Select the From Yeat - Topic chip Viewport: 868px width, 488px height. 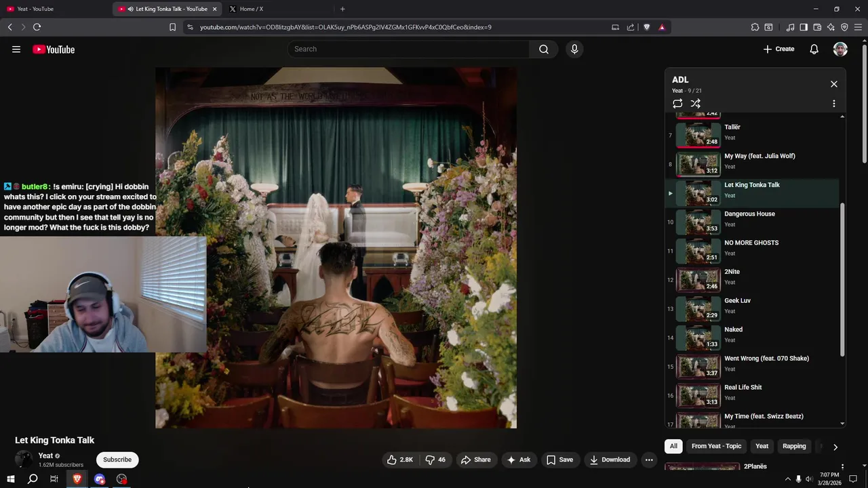[x=716, y=446]
